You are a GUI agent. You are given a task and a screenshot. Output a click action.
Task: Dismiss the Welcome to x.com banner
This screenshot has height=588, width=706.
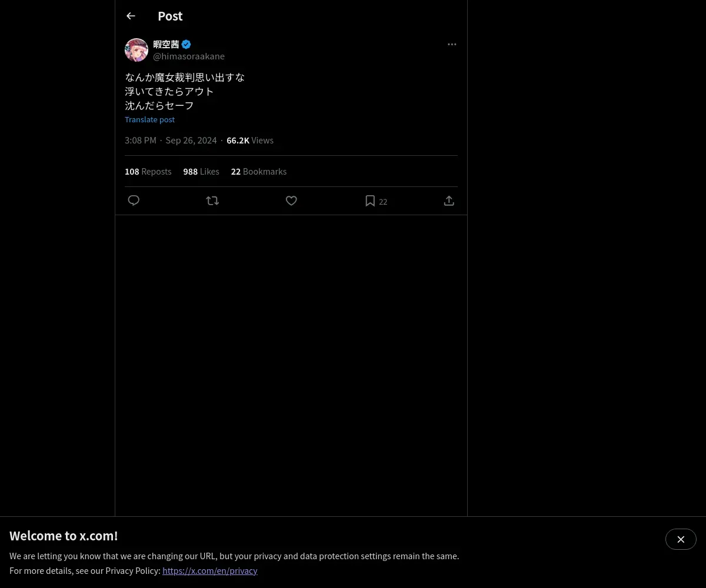tap(681, 539)
